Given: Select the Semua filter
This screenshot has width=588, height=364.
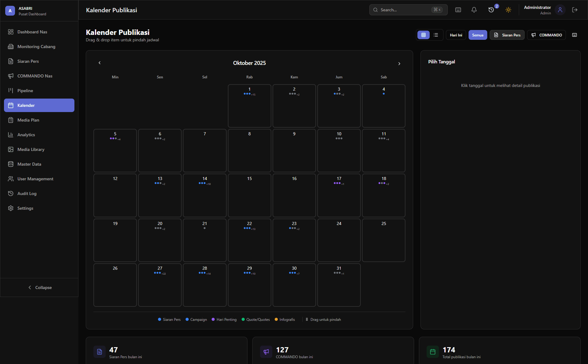Looking at the screenshot, I should [478, 35].
